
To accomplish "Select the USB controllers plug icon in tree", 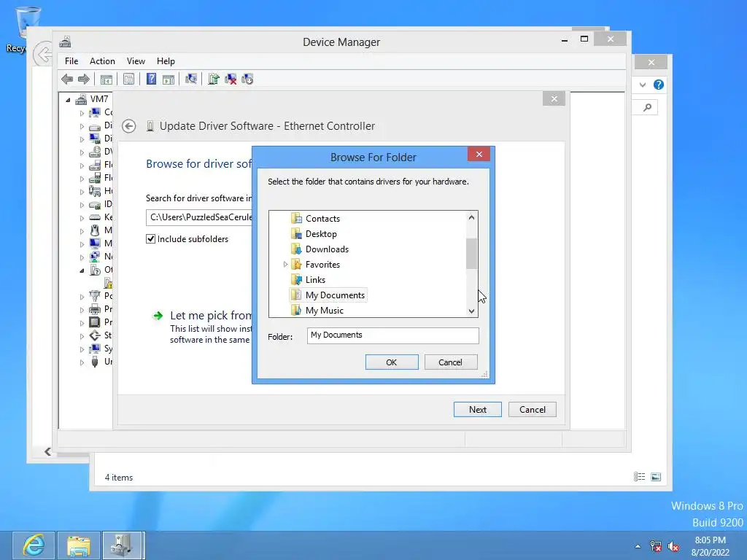I will (x=95, y=362).
